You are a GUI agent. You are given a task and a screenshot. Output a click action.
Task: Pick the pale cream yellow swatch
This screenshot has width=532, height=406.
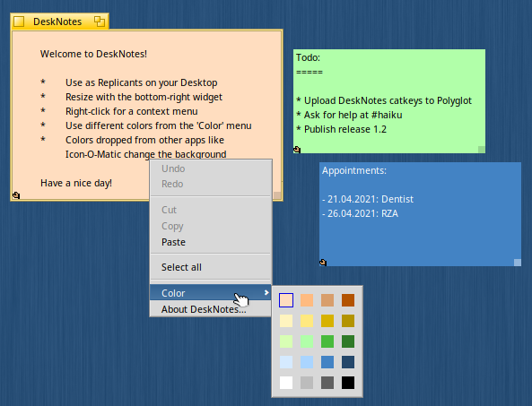286,321
